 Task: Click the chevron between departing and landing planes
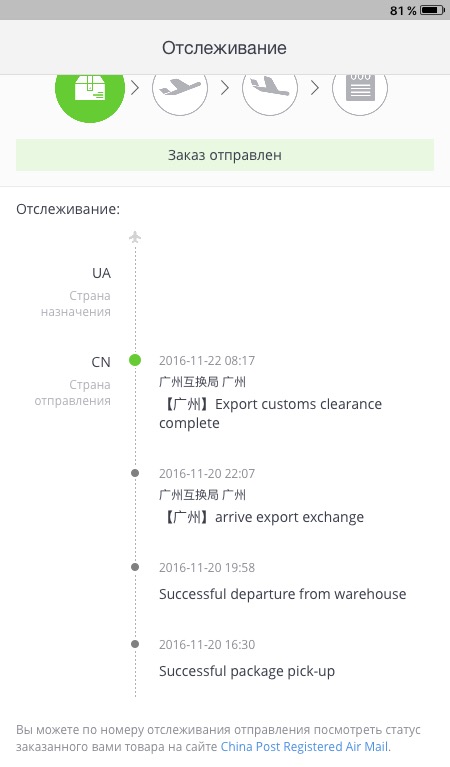(x=225, y=88)
